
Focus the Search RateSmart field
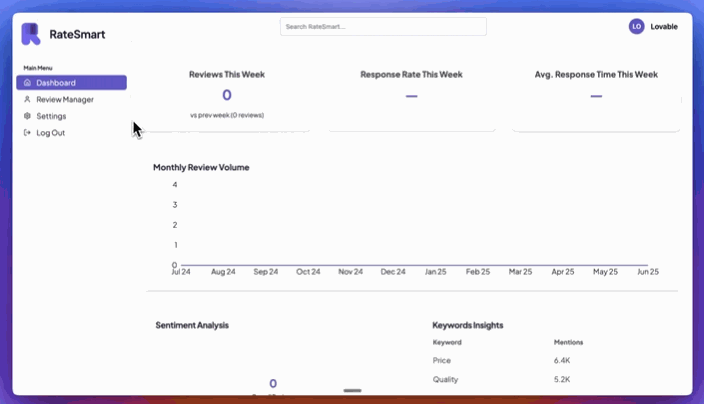point(383,27)
